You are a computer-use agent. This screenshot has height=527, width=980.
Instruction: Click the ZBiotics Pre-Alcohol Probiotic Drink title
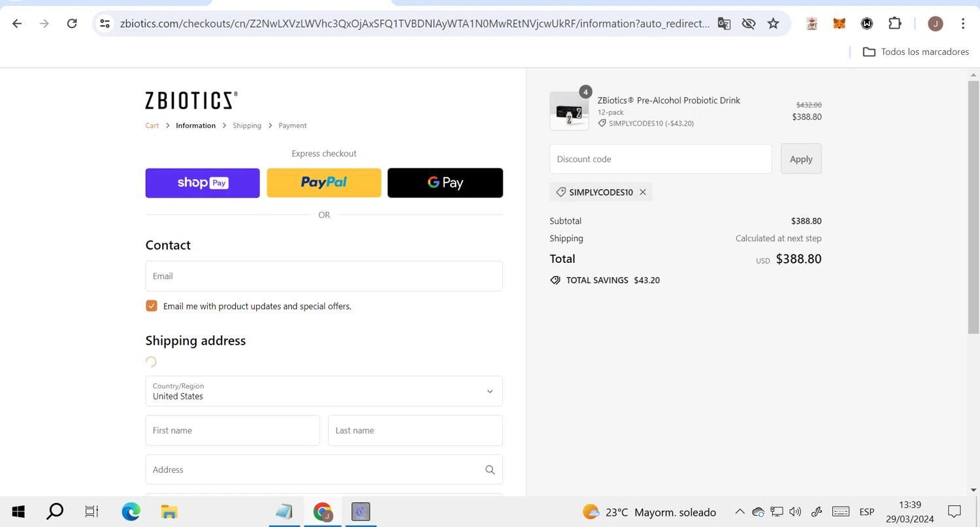point(669,101)
